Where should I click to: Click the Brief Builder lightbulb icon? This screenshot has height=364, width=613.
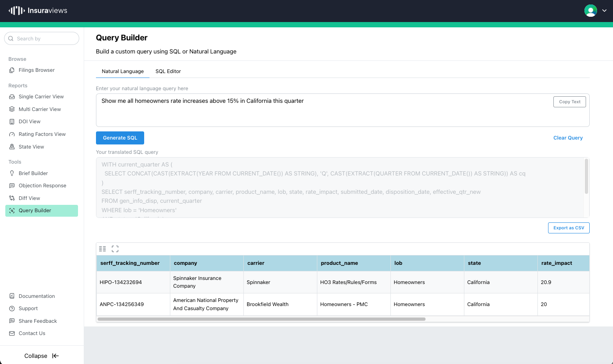(x=12, y=173)
